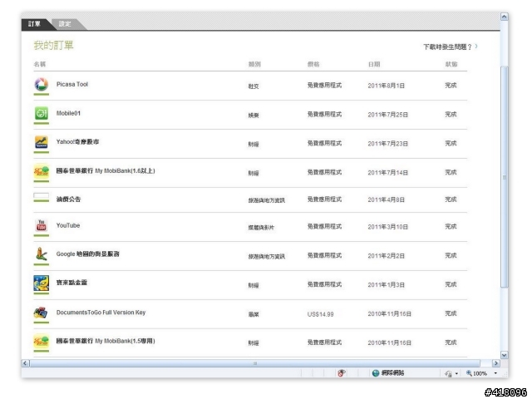Open the YouTube app icon
Viewport: 532px width, 399px height.
point(42,225)
